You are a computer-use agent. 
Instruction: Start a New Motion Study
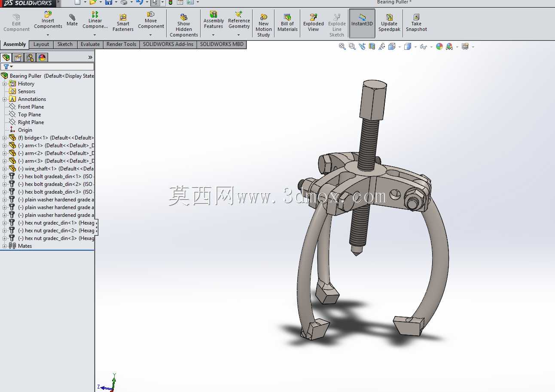tap(263, 25)
